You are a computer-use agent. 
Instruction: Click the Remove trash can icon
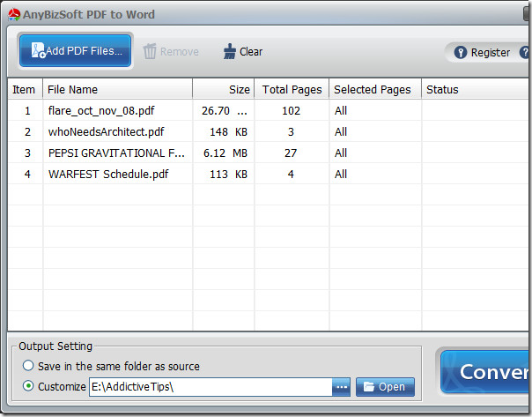pos(150,51)
